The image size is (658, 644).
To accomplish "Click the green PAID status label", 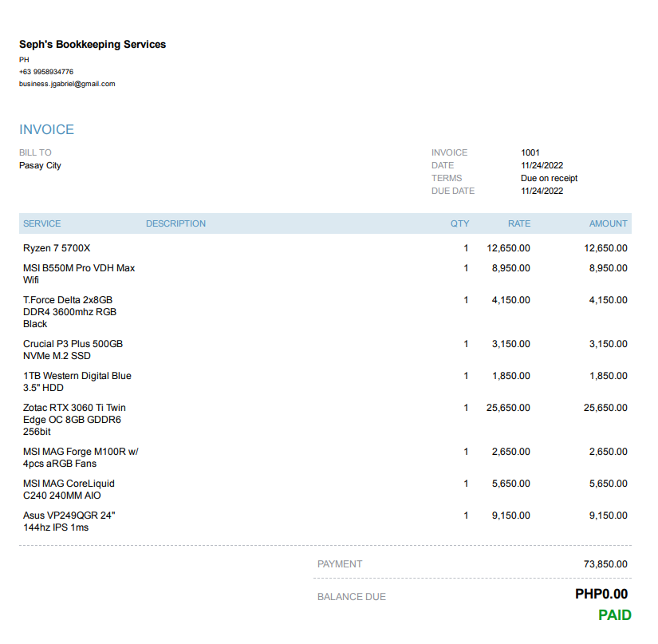I will [x=614, y=615].
